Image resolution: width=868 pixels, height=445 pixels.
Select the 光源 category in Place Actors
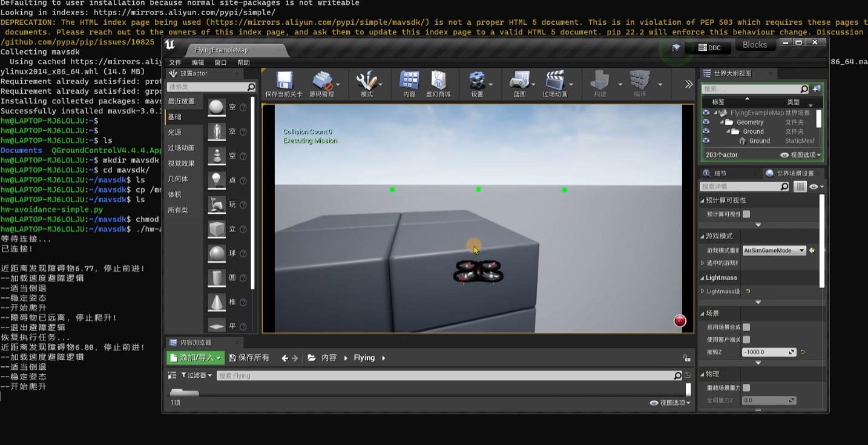tap(174, 132)
